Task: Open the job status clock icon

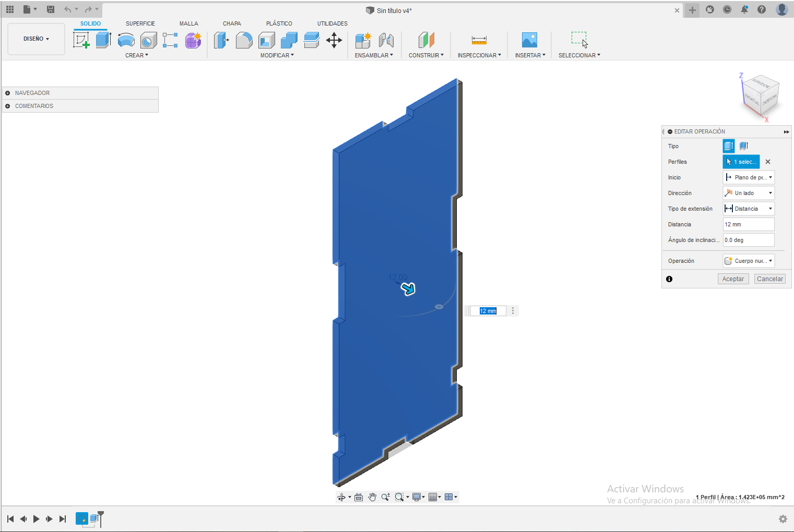Action: (727, 9)
